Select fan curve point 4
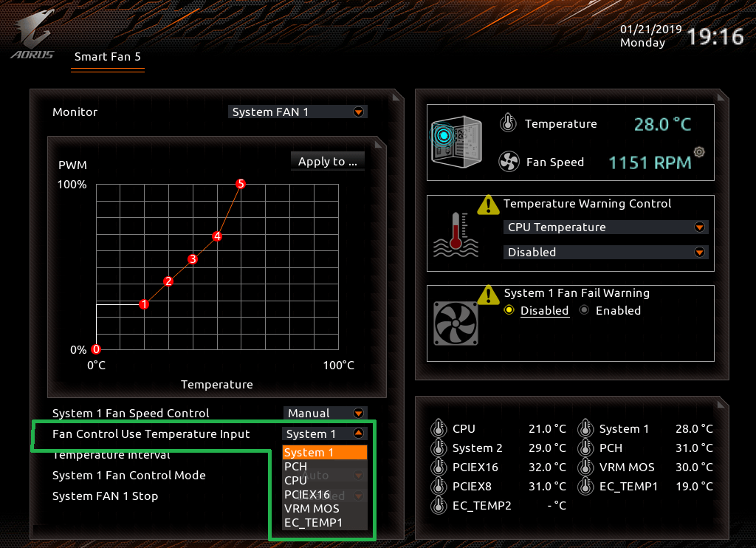Image resolution: width=756 pixels, height=548 pixels. click(x=217, y=236)
